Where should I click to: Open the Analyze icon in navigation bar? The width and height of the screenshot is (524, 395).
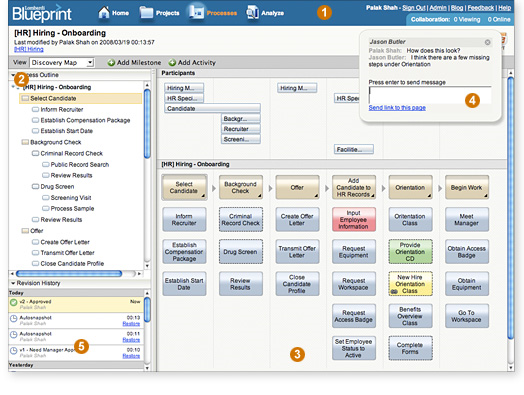(x=252, y=13)
